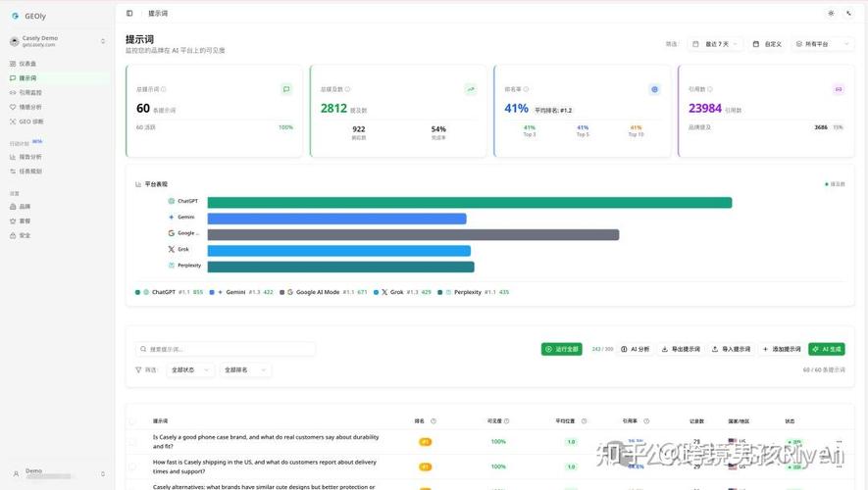Click the 套餐 star icon in sidebar

pos(13,220)
